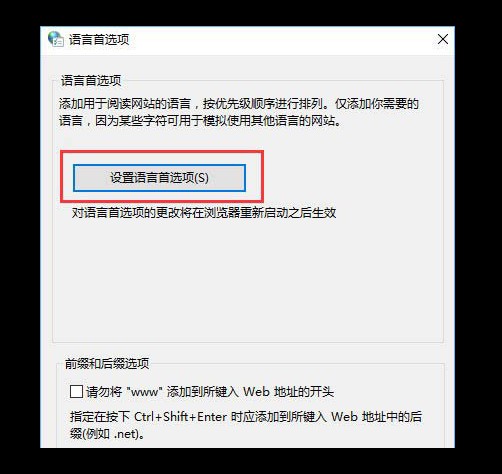Click the words Web 地址中的后 in the suffix description

click(x=377, y=417)
